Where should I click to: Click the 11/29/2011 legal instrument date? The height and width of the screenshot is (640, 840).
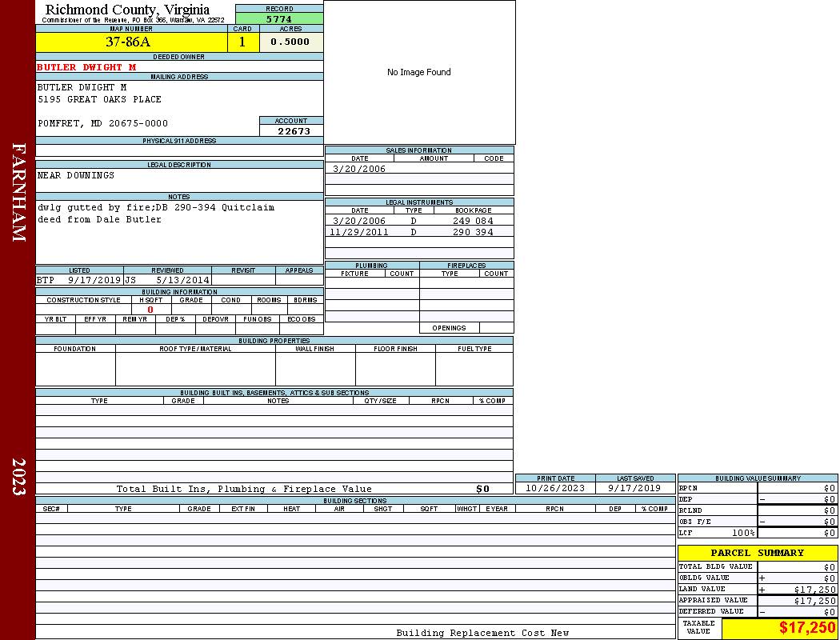[x=359, y=232]
